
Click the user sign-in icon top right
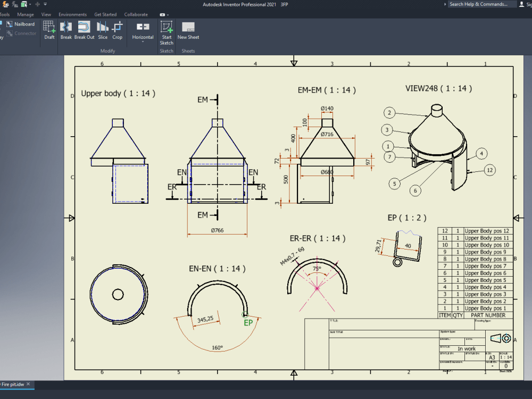[521, 4]
